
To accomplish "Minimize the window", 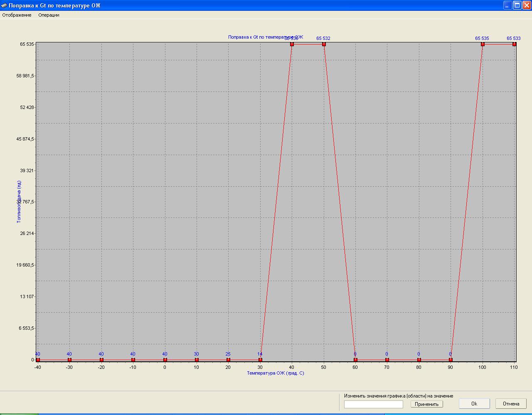I will [507, 5].
